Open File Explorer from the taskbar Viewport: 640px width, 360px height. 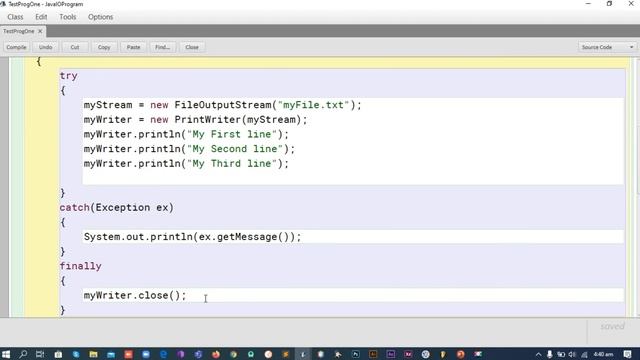coord(93,354)
